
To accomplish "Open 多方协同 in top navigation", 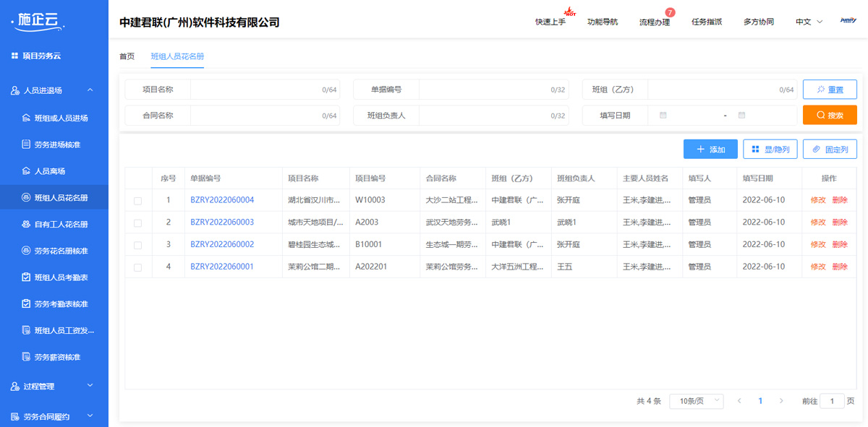I will (x=759, y=22).
